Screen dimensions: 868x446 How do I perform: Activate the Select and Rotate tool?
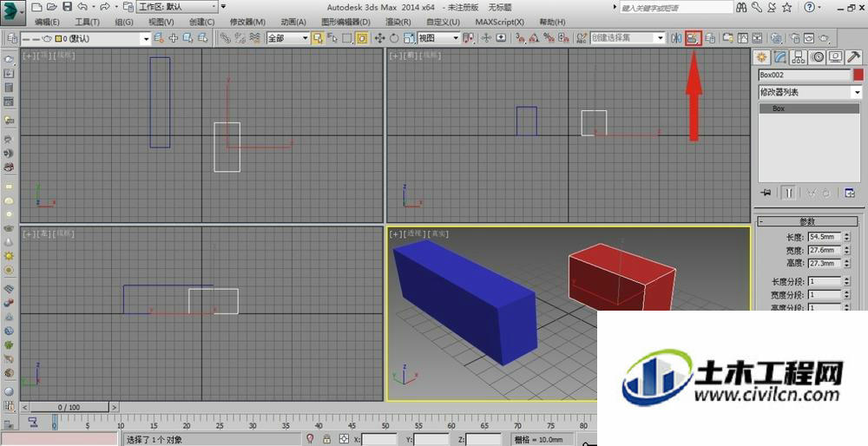pos(394,38)
